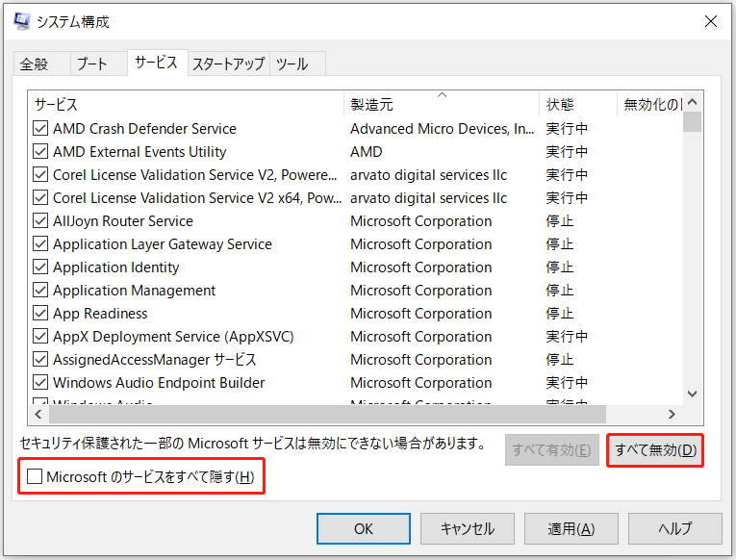Enable Microsoft のサービスをすべて隠す checkbox
736x560 pixels.
click(x=35, y=476)
